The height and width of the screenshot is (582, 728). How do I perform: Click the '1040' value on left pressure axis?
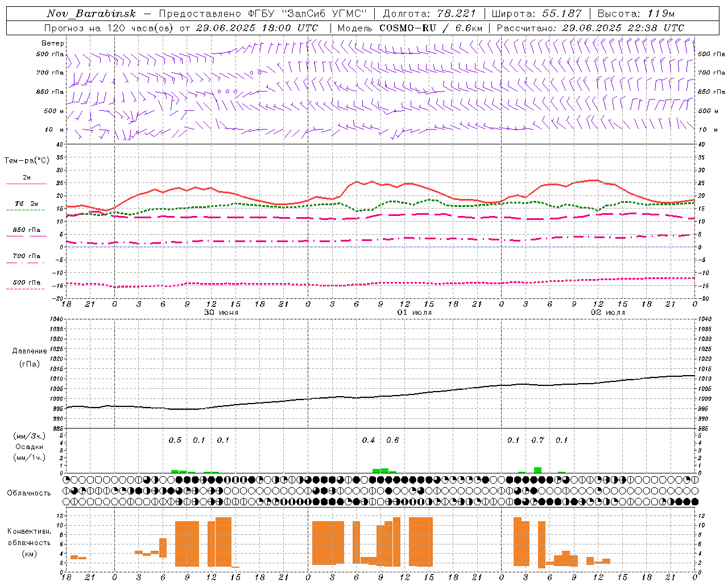[56, 319]
